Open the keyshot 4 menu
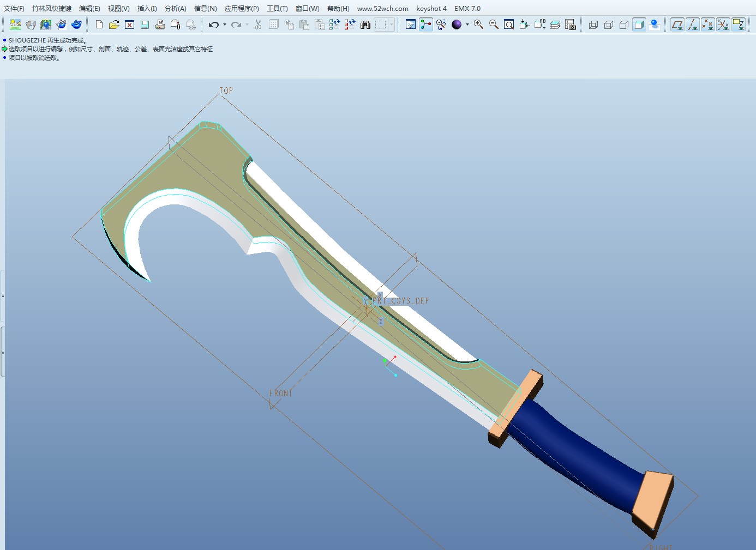 coord(431,9)
